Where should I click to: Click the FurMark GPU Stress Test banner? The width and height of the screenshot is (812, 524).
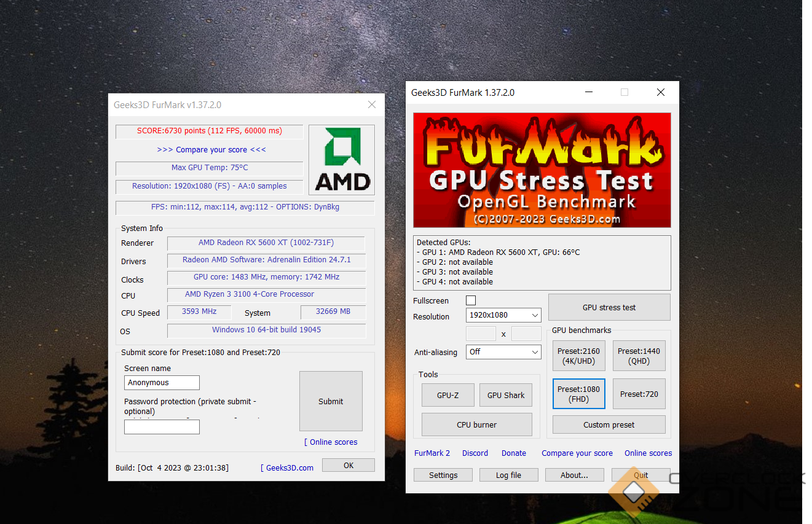pyautogui.click(x=542, y=170)
